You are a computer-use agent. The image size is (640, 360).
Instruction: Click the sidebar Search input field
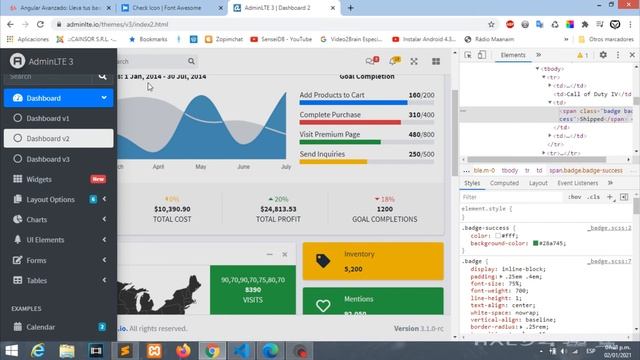[x=48, y=77]
